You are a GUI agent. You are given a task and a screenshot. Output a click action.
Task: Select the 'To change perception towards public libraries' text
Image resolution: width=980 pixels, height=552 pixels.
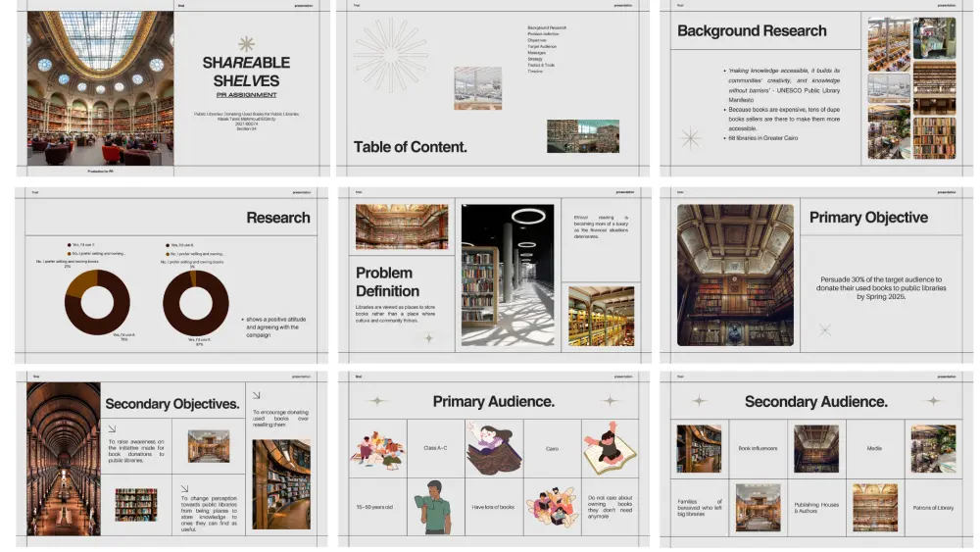(210, 514)
